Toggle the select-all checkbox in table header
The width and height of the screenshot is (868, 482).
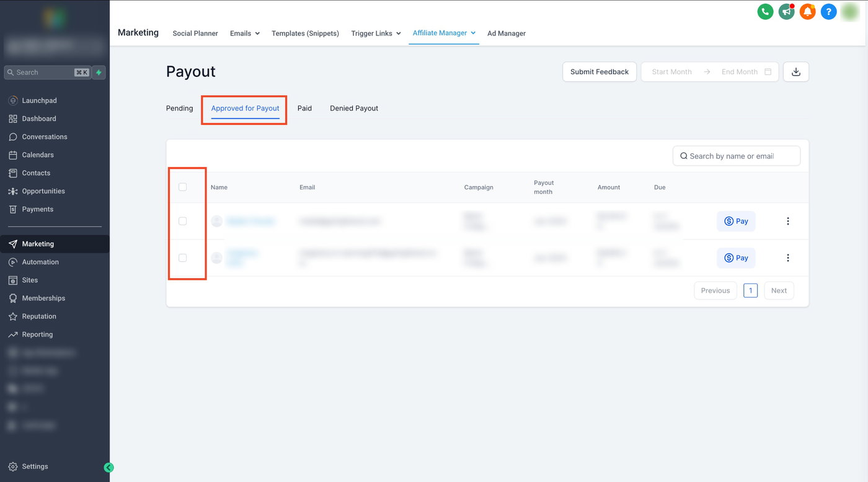click(182, 187)
